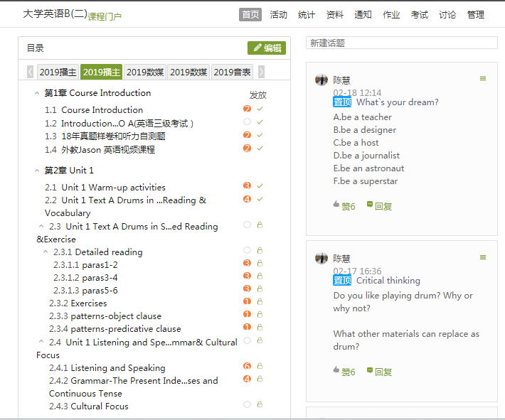Screen dimensions: 505x420
Task: Click 陈慧 avatar on the What's your dream post
Action: [321, 80]
